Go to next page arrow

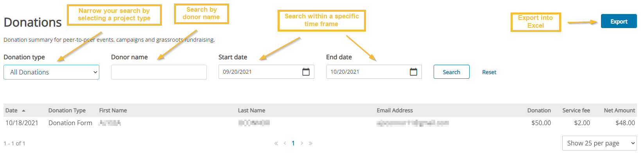click(x=302, y=143)
